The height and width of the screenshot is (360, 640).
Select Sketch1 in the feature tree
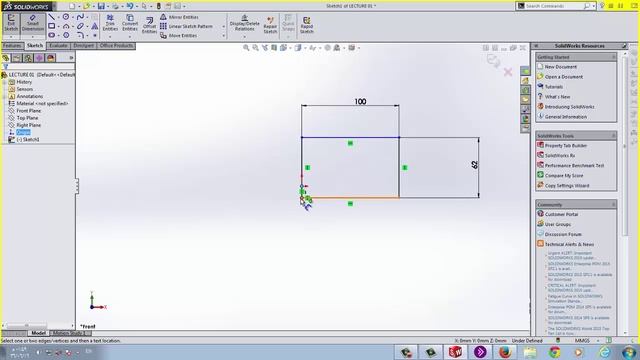(x=28, y=140)
